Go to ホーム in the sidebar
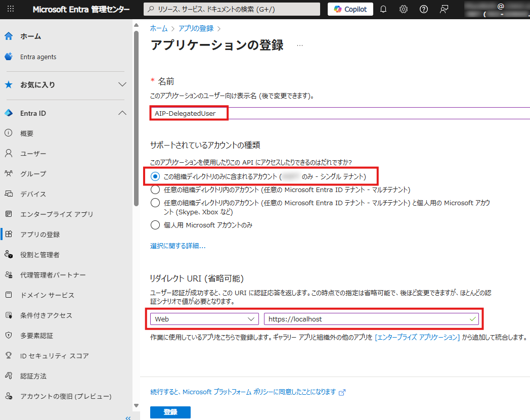Image resolution: width=530 pixels, height=420 pixels. 30,36
